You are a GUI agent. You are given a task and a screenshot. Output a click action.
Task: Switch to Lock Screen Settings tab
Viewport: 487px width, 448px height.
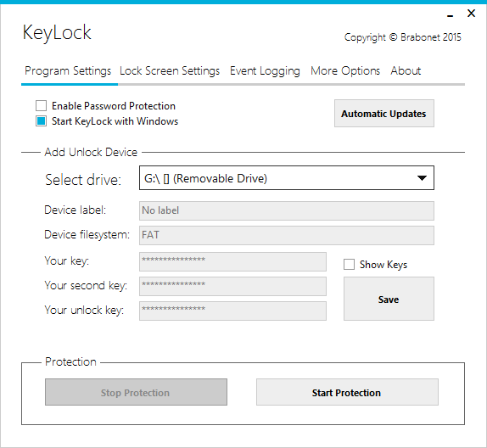pos(170,70)
